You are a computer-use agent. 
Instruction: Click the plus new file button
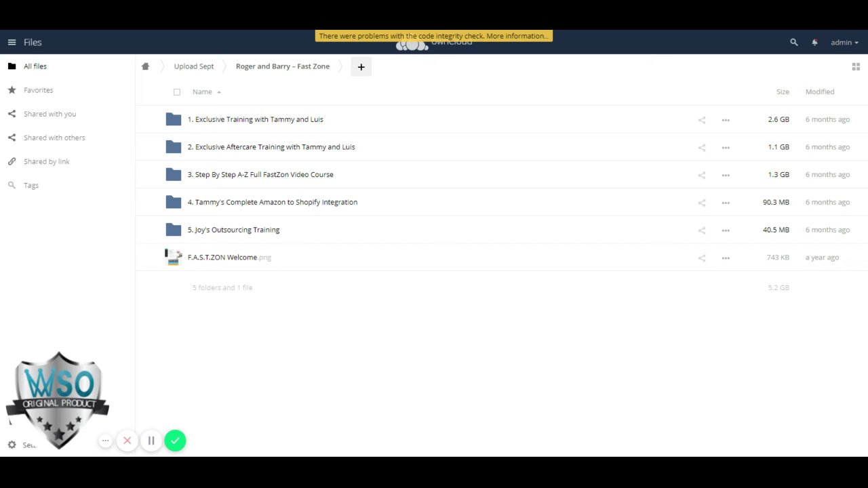tap(361, 66)
